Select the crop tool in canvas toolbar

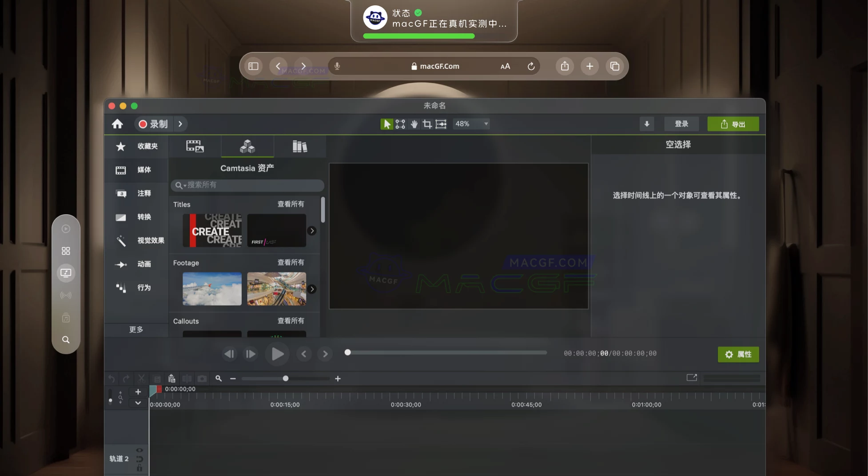[x=427, y=124]
